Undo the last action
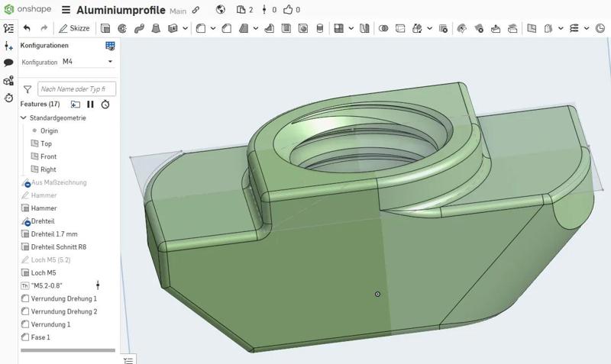 point(27,28)
